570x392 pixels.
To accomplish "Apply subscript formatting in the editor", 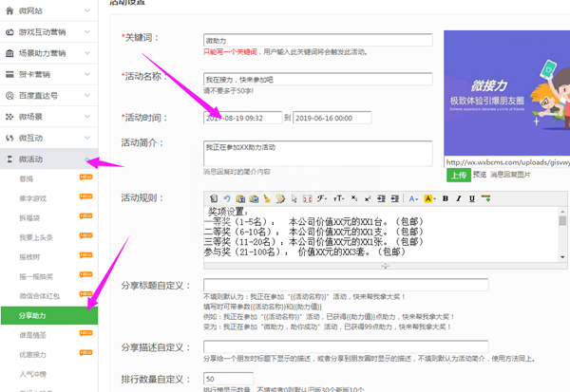I will click(354, 198).
